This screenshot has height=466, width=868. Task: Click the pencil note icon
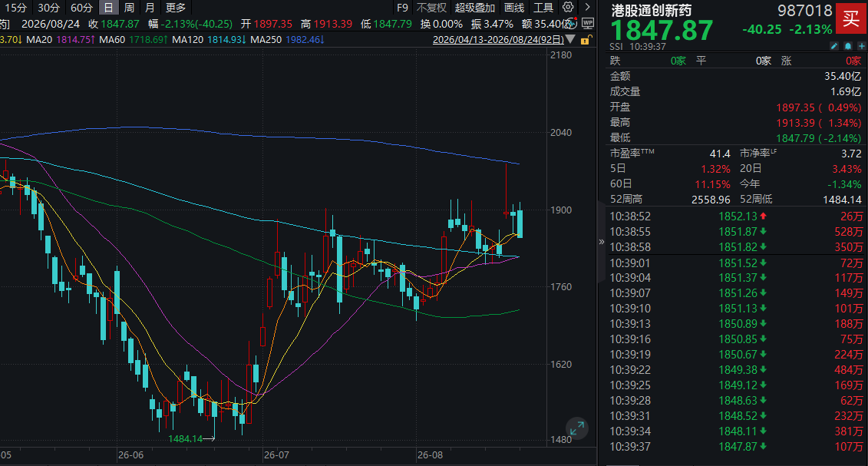tap(835, 46)
